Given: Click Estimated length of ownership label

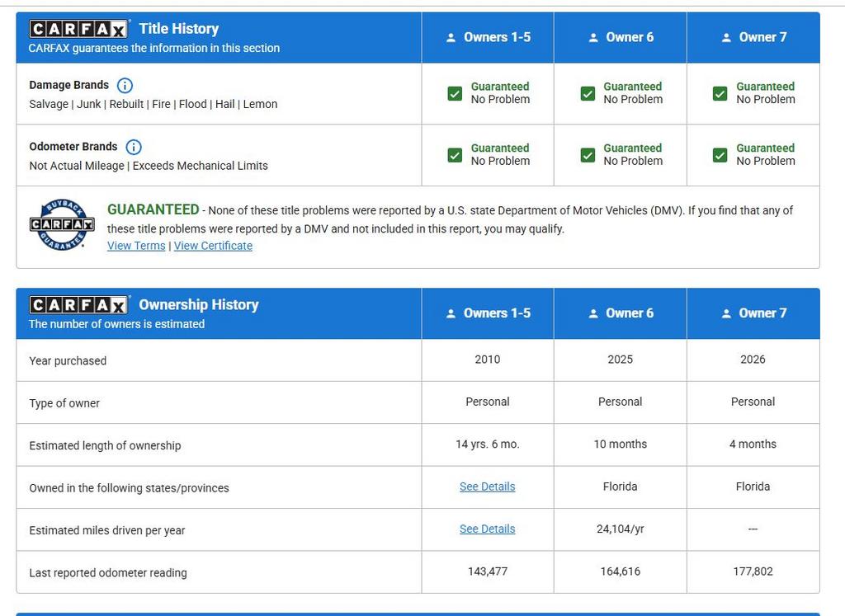Looking at the screenshot, I should click(105, 446).
